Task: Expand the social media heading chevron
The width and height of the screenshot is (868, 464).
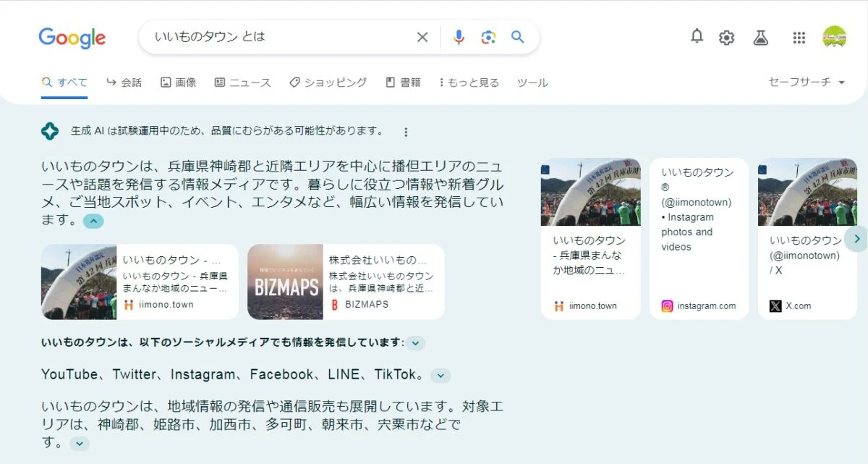Action: (x=415, y=343)
